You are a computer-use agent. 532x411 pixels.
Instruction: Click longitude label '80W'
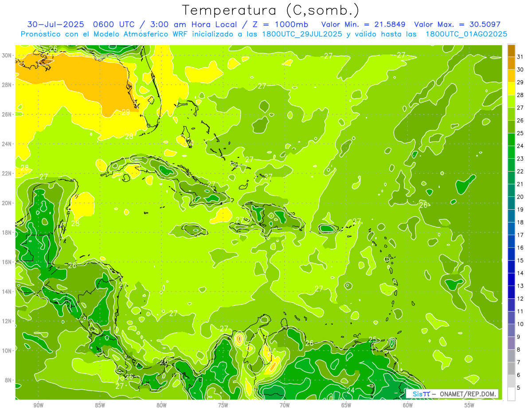tap(161, 405)
